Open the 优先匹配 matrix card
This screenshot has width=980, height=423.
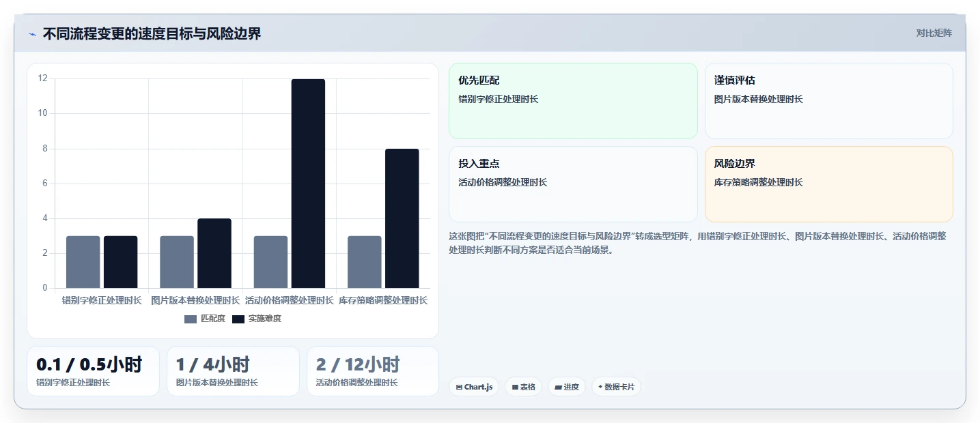[x=573, y=101]
